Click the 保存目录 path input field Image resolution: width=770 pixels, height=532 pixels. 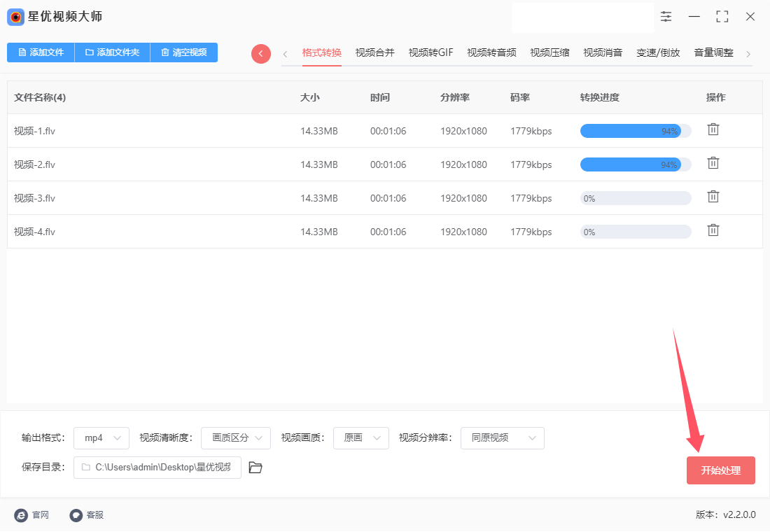coord(157,468)
